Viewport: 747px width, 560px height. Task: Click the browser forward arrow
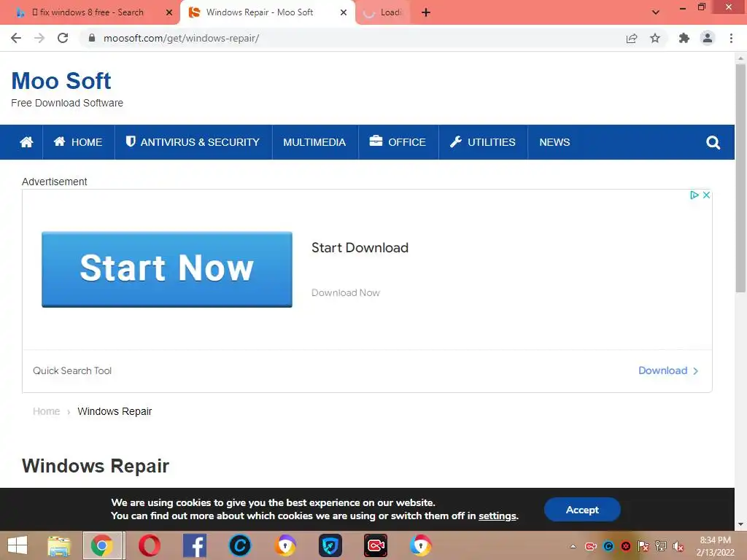(x=39, y=38)
